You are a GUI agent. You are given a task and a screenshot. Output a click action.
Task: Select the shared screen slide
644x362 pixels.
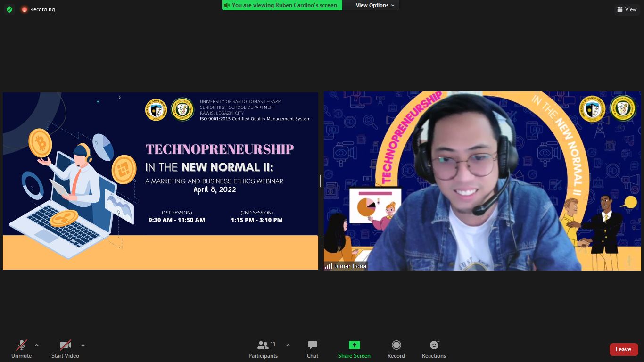[160, 181]
